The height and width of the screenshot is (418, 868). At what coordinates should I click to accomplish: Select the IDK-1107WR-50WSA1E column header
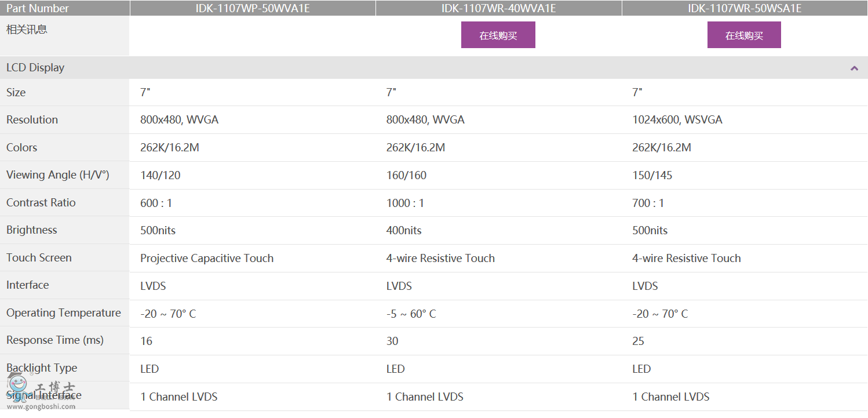745,8
